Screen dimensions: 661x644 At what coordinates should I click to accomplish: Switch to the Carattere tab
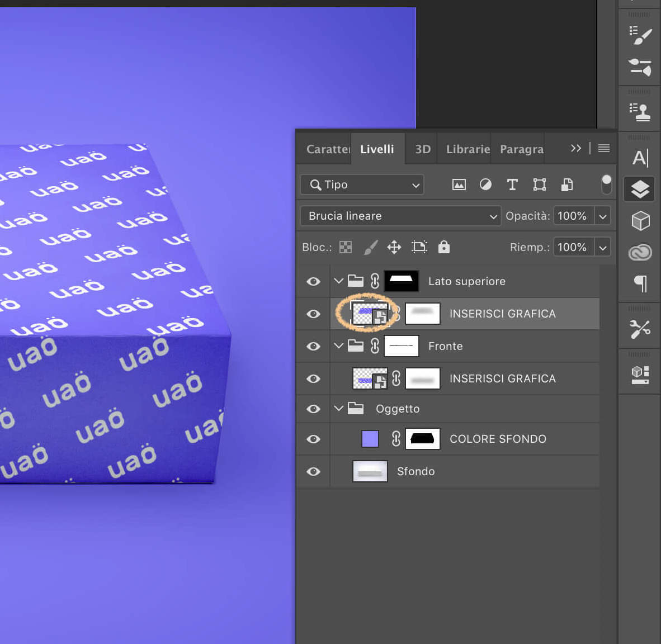(x=328, y=149)
